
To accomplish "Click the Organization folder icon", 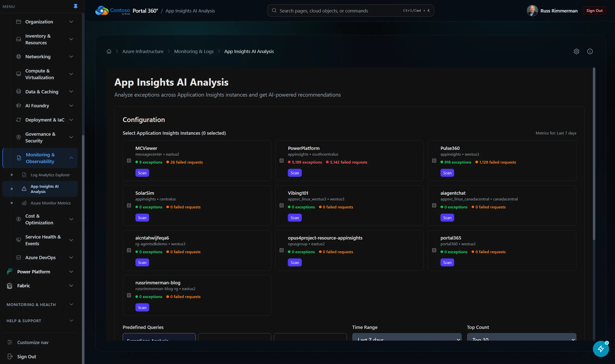I will click(18, 22).
